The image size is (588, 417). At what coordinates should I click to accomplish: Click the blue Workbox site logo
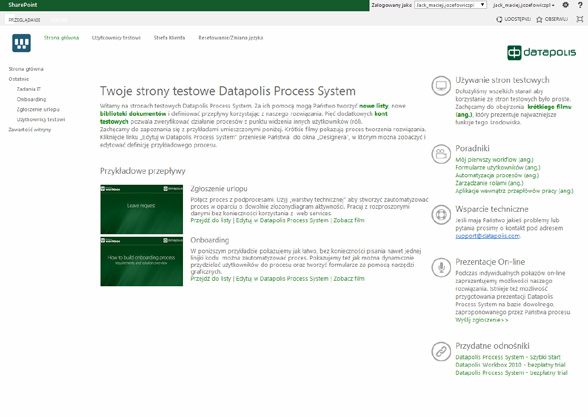click(x=21, y=43)
